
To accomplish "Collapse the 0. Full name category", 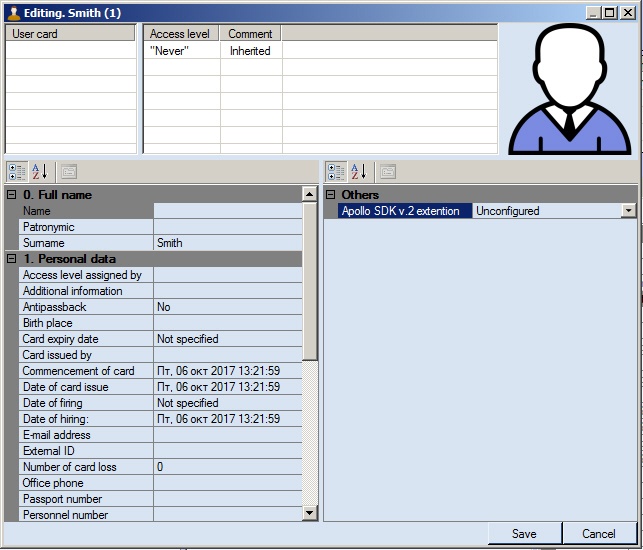I will coord(12,195).
